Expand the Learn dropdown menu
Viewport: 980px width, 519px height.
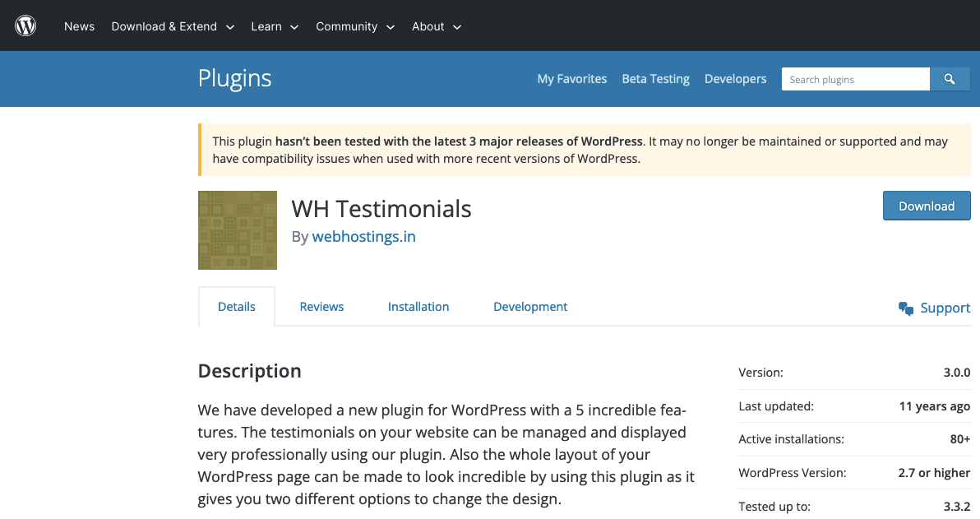point(275,26)
